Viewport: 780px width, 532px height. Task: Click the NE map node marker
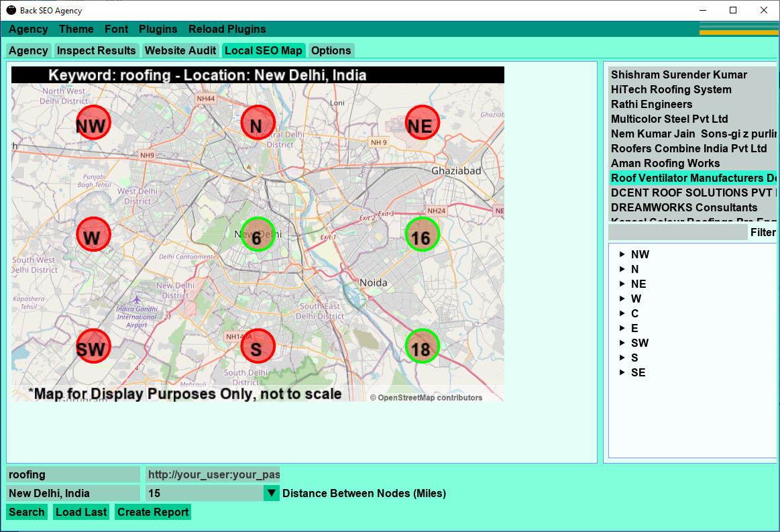pos(423,122)
